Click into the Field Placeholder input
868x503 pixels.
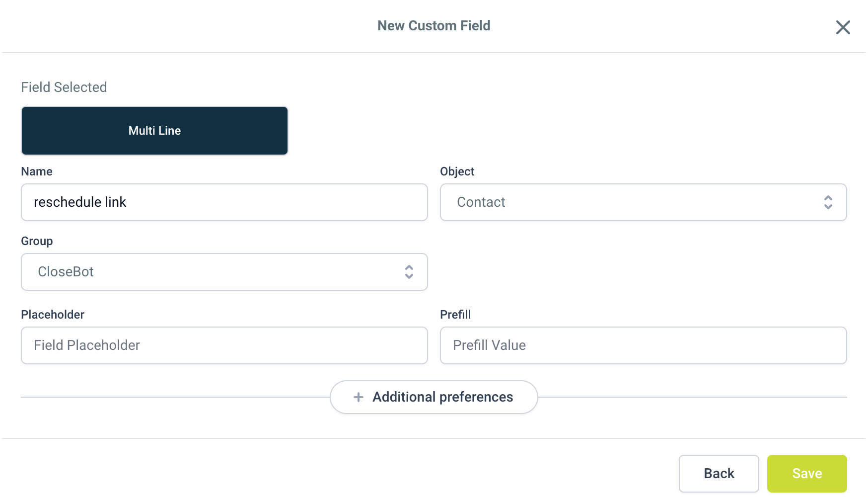(x=224, y=345)
